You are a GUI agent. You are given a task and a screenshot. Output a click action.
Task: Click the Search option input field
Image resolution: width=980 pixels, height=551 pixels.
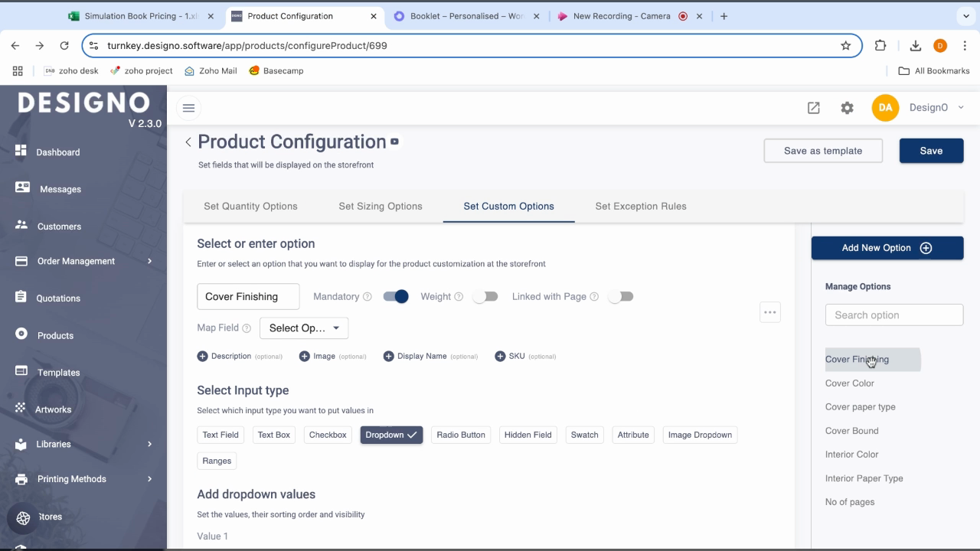[893, 315]
